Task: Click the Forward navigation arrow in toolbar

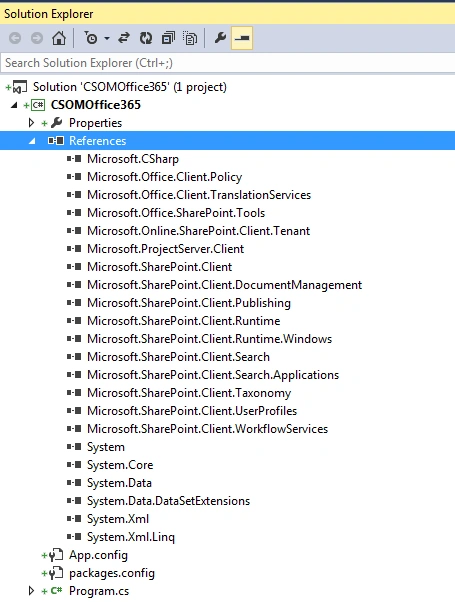Action: click(x=37, y=38)
